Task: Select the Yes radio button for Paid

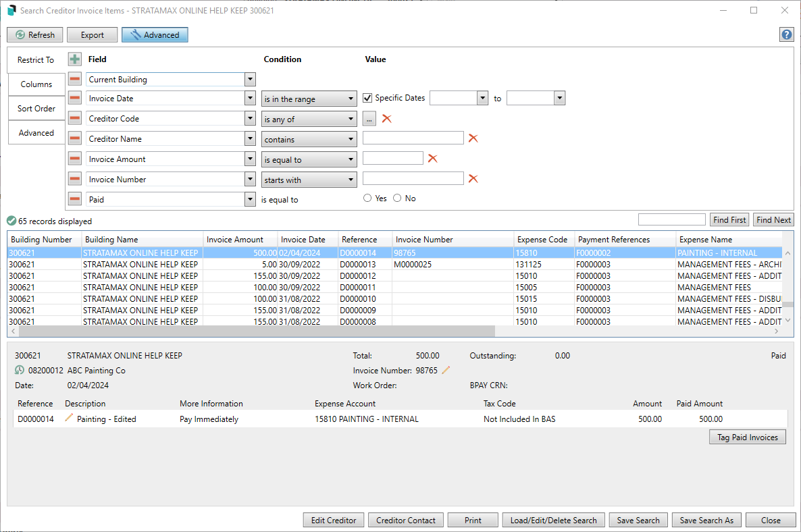Action: tap(367, 198)
